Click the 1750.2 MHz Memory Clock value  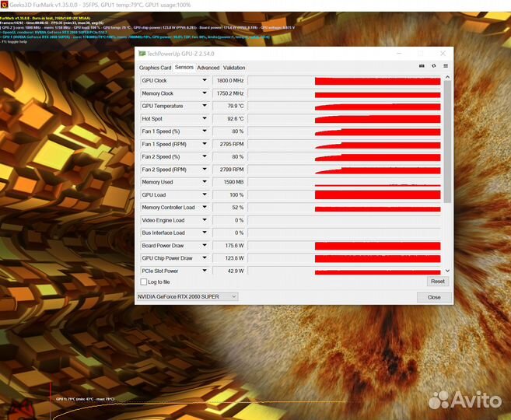(229, 93)
